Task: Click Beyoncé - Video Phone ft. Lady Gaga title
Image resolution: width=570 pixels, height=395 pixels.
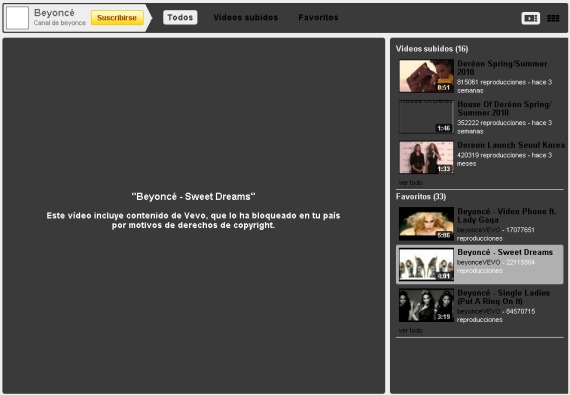Action: click(506, 215)
